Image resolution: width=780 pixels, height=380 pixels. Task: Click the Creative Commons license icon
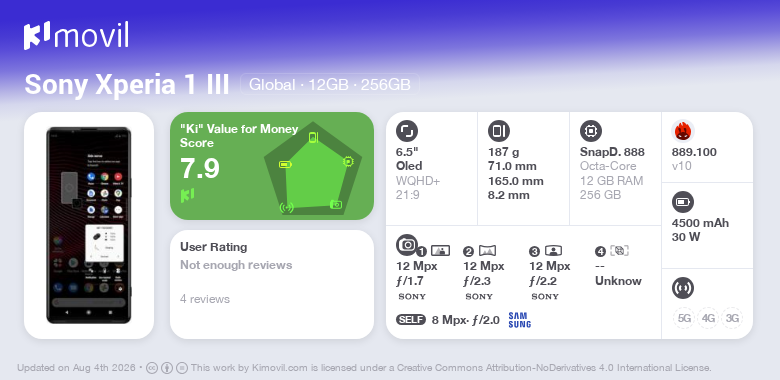[x=152, y=368]
